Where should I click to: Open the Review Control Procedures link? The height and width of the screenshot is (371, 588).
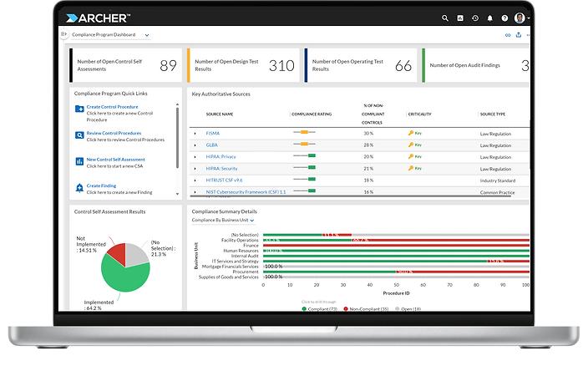coord(114,133)
